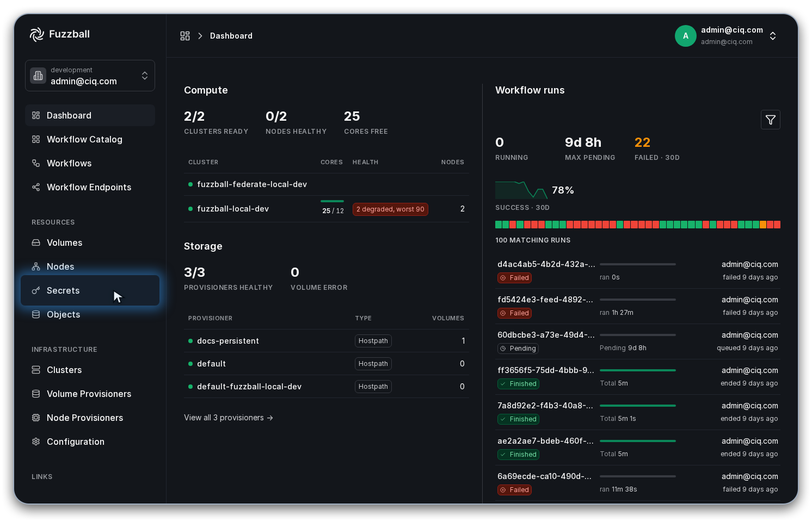
Task: Click the Volumes drive icon
Action: [x=36, y=243]
